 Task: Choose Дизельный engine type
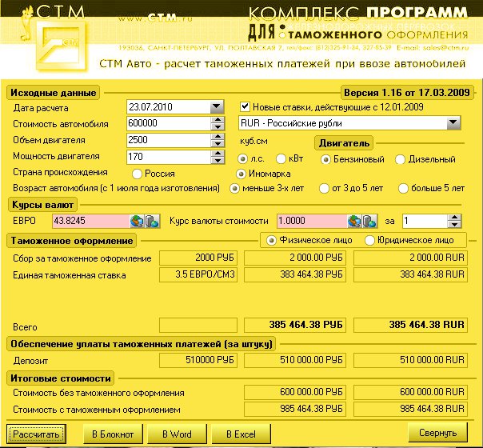pos(400,159)
